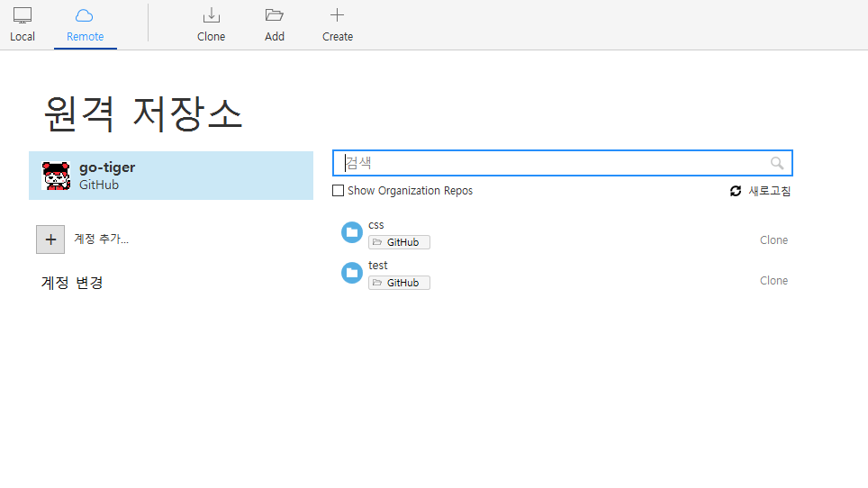
Task: Click the css repository folder icon
Action: coord(351,232)
